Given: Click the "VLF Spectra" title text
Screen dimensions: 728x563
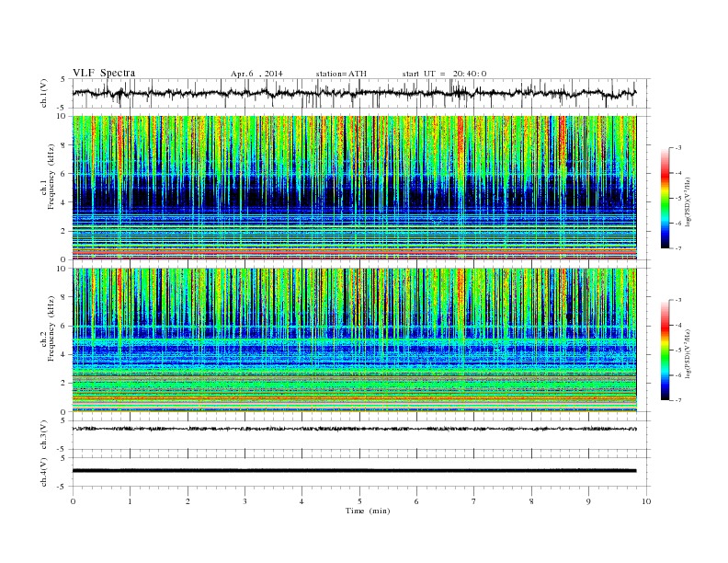Looking at the screenshot, I should (104, 73).
